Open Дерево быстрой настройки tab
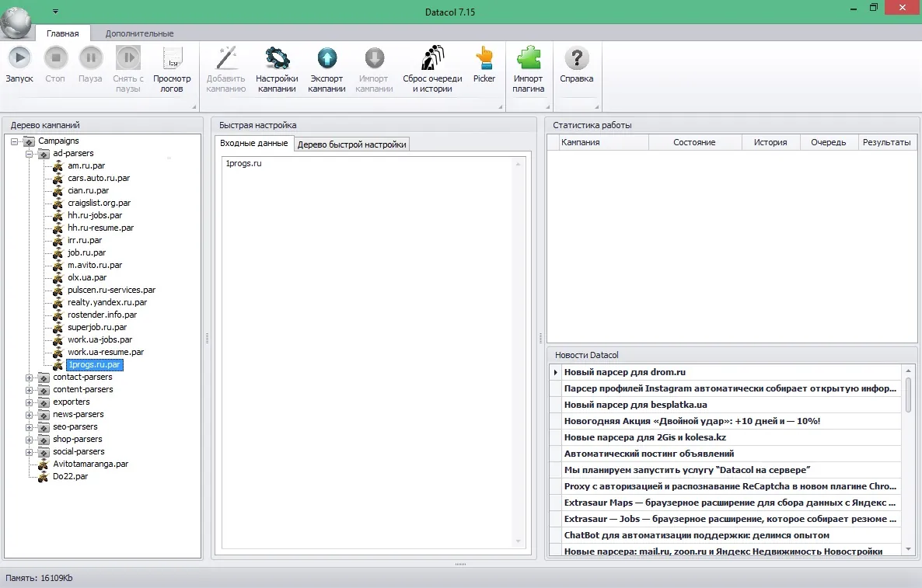 [x=351, y=144]
